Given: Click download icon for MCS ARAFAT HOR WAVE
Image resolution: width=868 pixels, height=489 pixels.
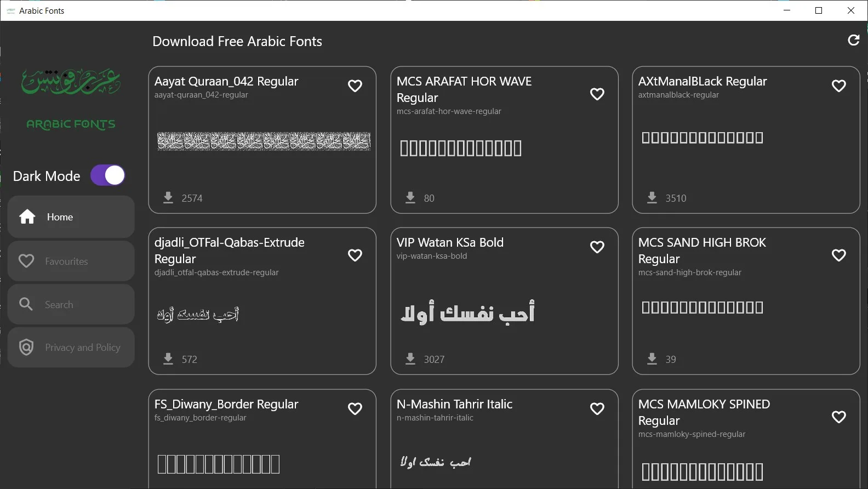Looking at the screenshot, I should [x=410, y=197].
